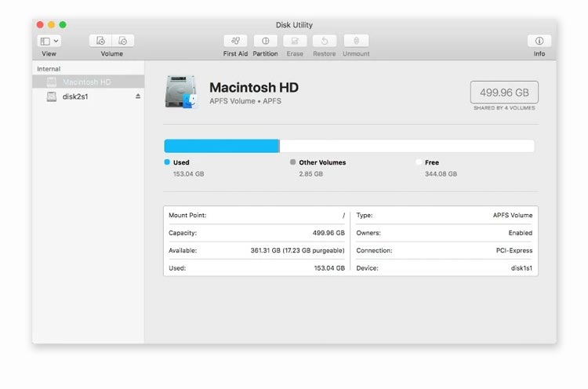Image resolution: width=588 pixels, height=389 pixels.
Task: Click the Remove Volume icon
Action: click(x=123, y=41)
